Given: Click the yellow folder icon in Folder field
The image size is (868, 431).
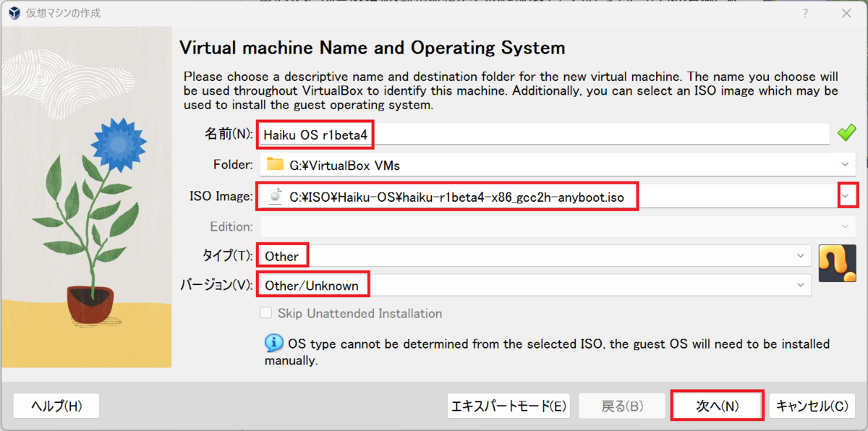Looking at the screenshot, I should point(275,164).
